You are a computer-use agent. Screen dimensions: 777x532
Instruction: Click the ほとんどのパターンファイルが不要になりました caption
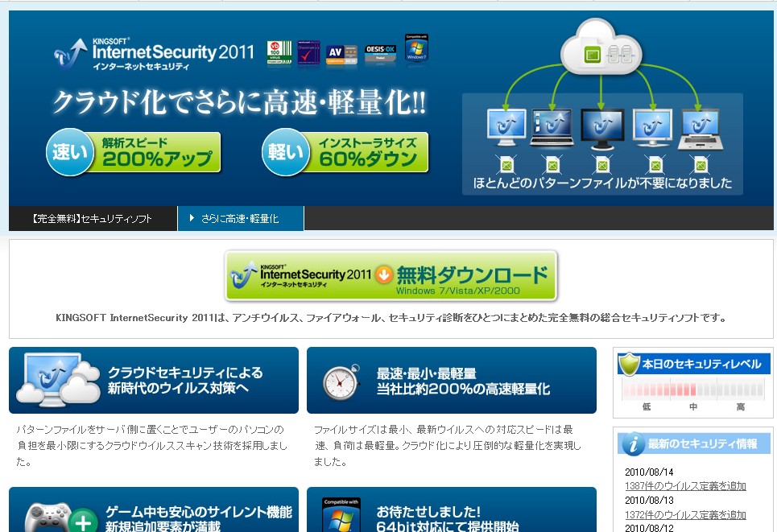pos(602,183)
